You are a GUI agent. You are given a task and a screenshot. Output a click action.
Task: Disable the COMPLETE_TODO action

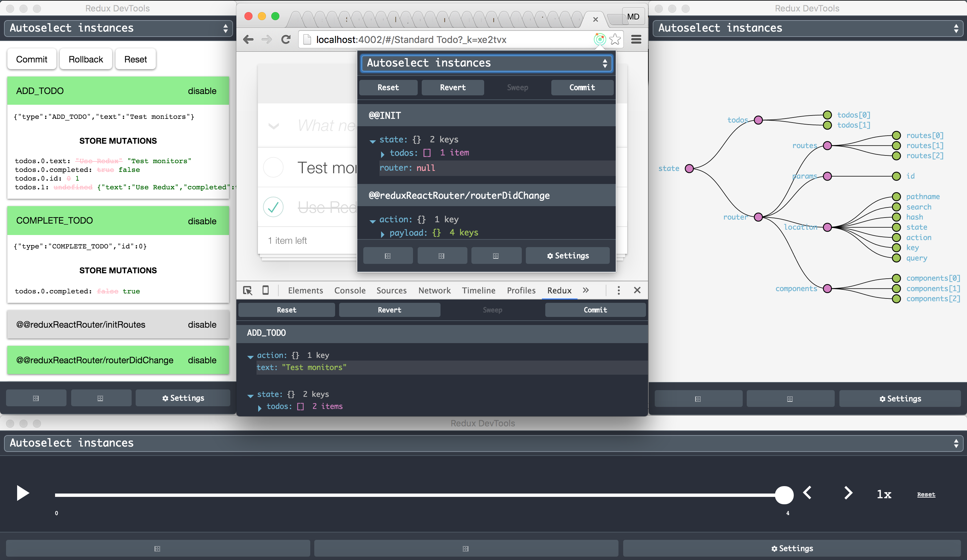(202, 221)
